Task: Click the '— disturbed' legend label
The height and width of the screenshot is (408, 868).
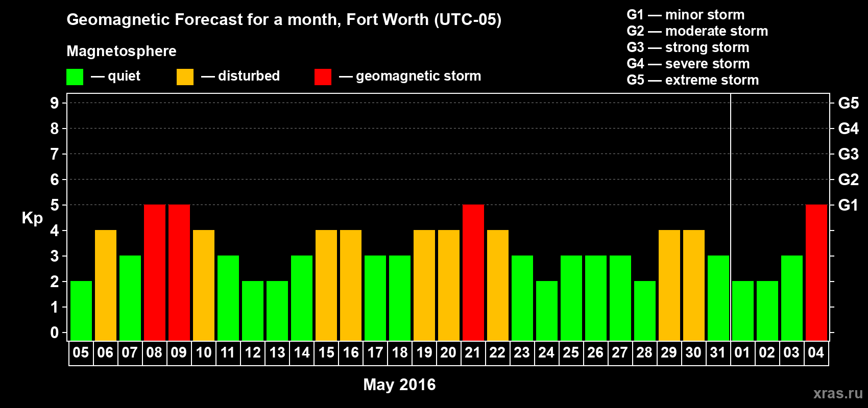Action: [240, 76]
